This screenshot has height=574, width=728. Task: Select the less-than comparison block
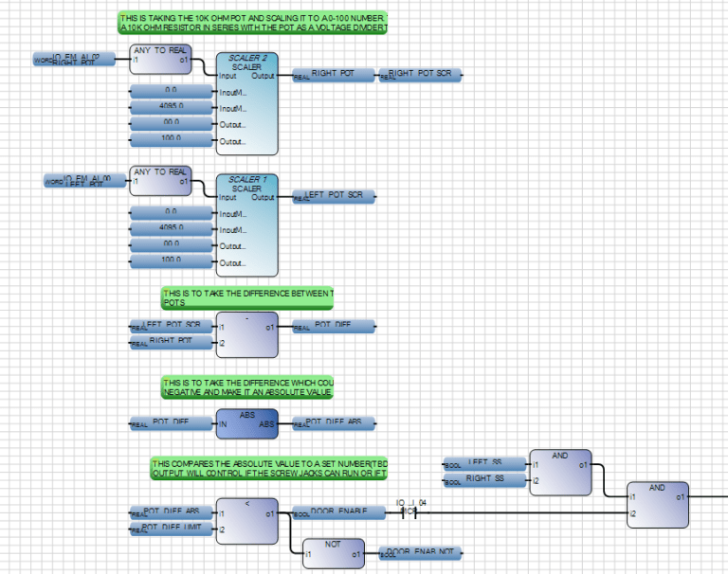click(x=247, y=521)
